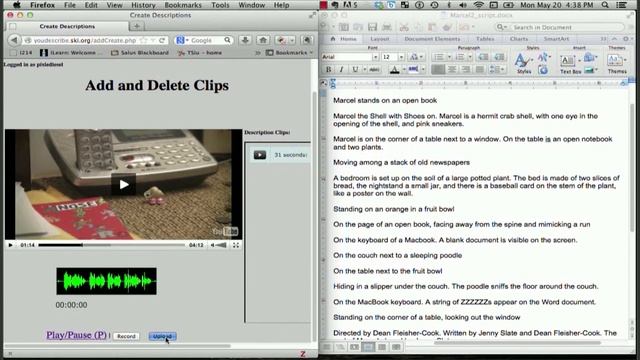The width and height of the screenshot is (640, 360).
Task: Apply strikethrough ABC formatting in Word
Action: (374, 69)
